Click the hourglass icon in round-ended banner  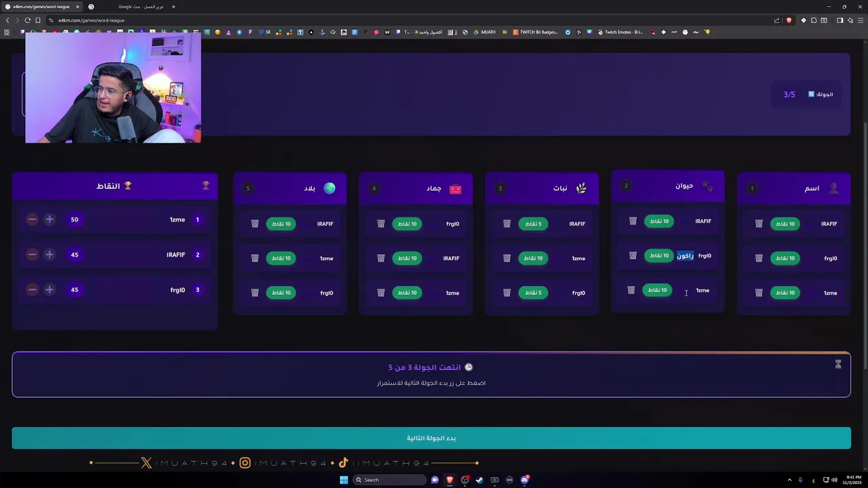point(838,364)
